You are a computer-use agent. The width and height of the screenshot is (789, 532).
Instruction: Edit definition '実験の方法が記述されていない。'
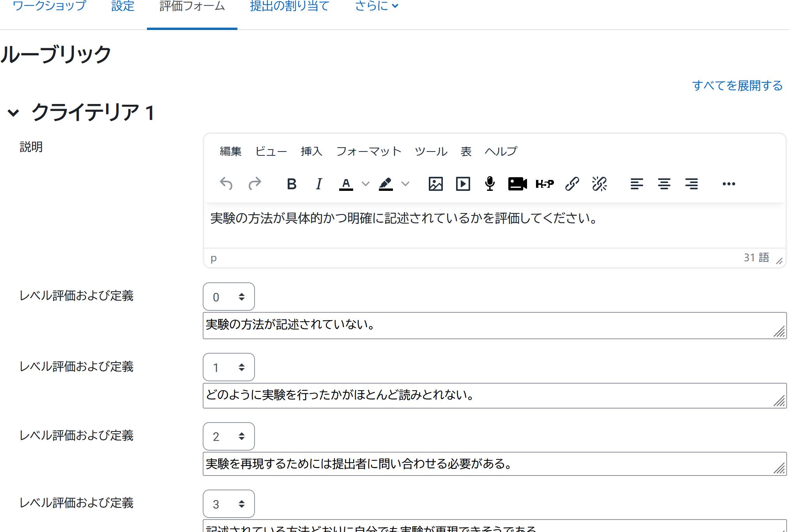[495, 326]
